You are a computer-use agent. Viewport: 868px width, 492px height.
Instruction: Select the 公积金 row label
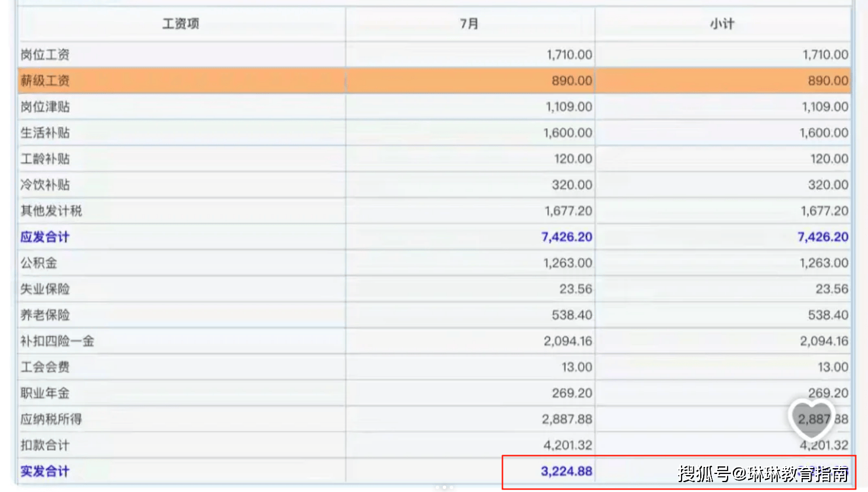pos(39,263)
